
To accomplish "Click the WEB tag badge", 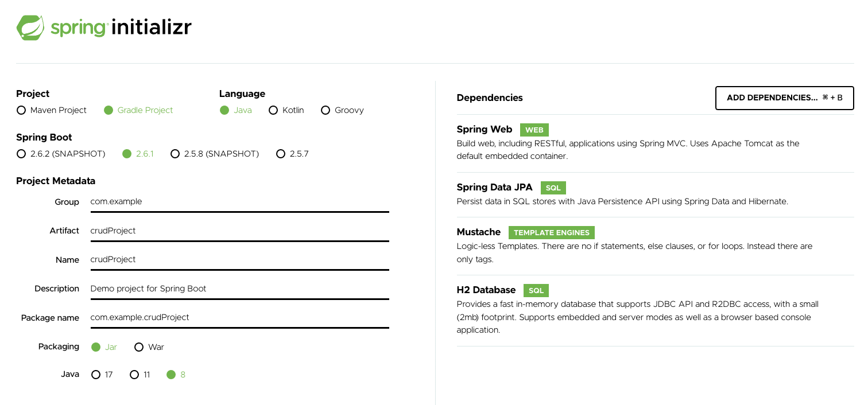I will click(x=534, y=130).
